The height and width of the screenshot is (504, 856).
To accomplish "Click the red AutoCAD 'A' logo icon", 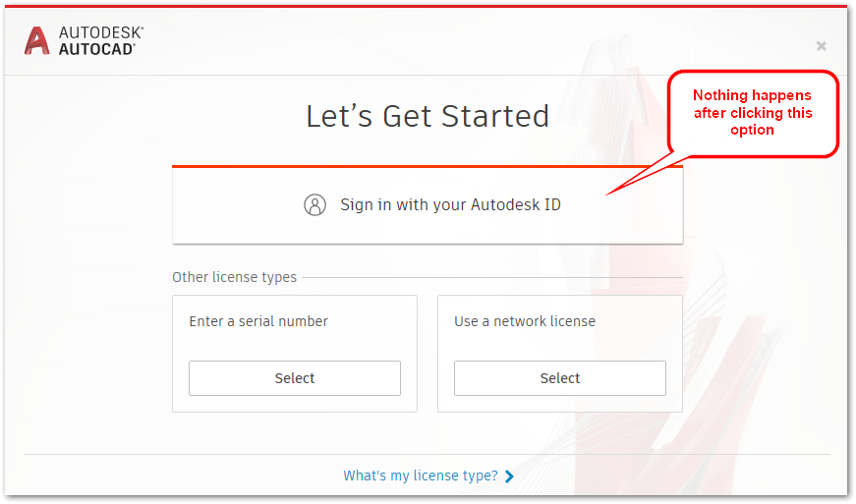I will click(36, 40).
